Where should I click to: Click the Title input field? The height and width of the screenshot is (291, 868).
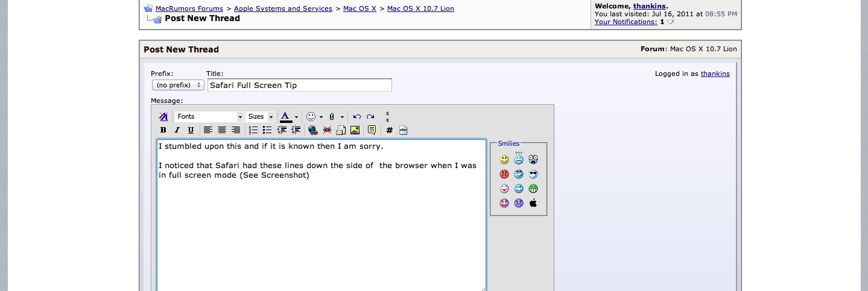click(x=300, y=86)
